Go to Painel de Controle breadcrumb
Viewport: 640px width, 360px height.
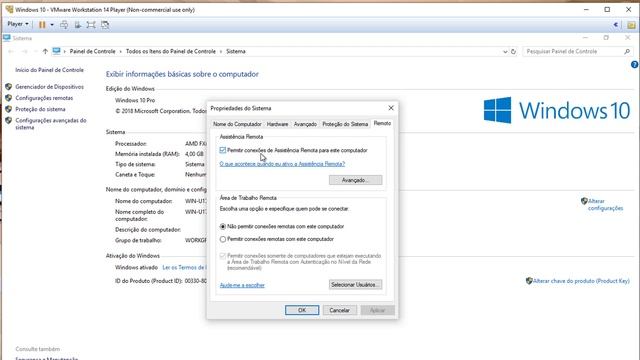tap(93, 51)
